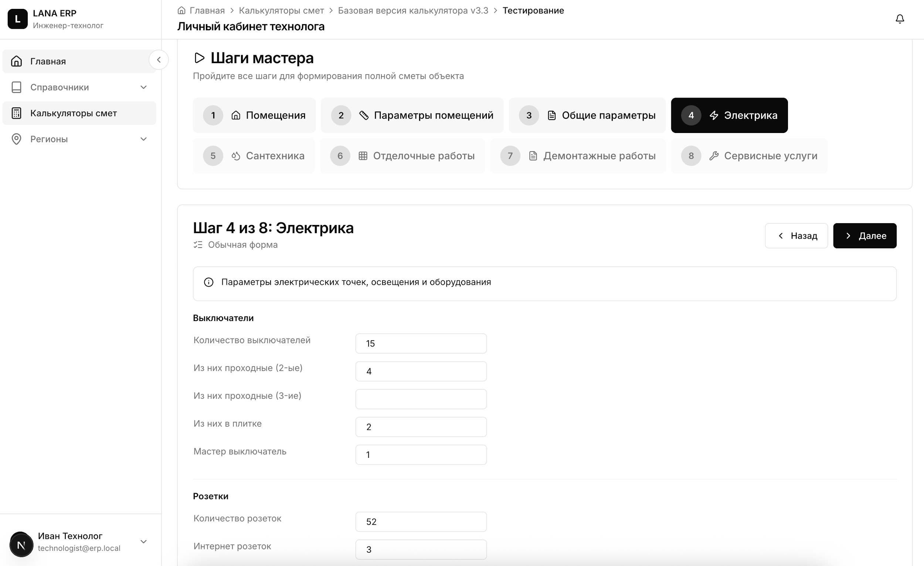Click the Регионы map pin icon
924x566 pixels.
pyautogui.click(x=17, y=139)
